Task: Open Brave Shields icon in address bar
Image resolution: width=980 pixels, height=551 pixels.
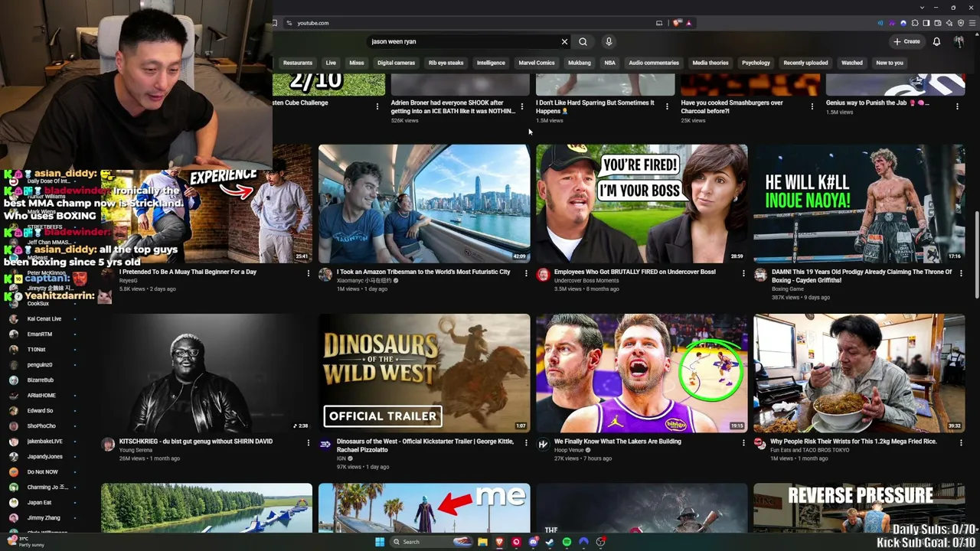Action: (677, 23)
